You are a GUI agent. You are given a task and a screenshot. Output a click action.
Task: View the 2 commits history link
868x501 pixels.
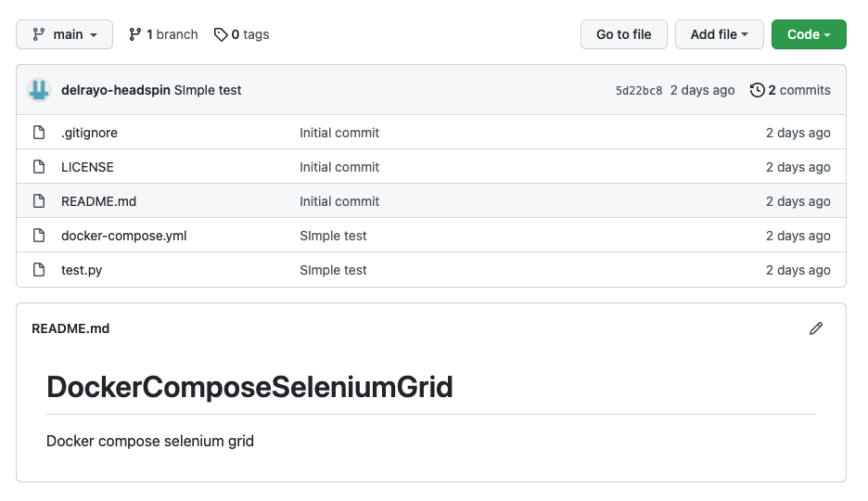click(x=798, y=90)
